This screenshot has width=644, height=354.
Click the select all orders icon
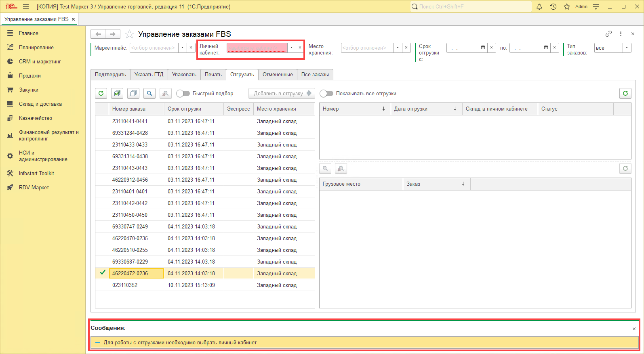tap(117, 93)
